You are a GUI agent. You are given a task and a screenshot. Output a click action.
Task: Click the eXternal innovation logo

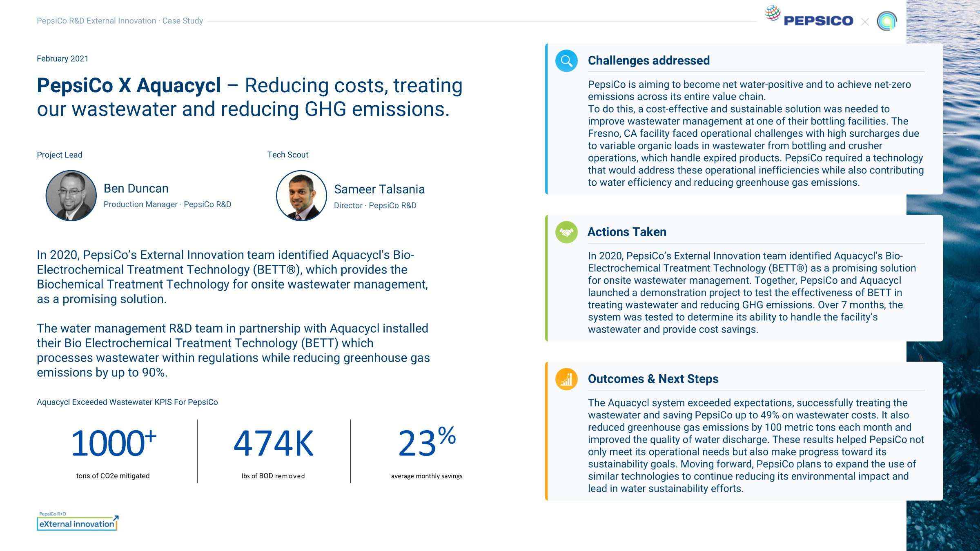[x=78, y=521]
